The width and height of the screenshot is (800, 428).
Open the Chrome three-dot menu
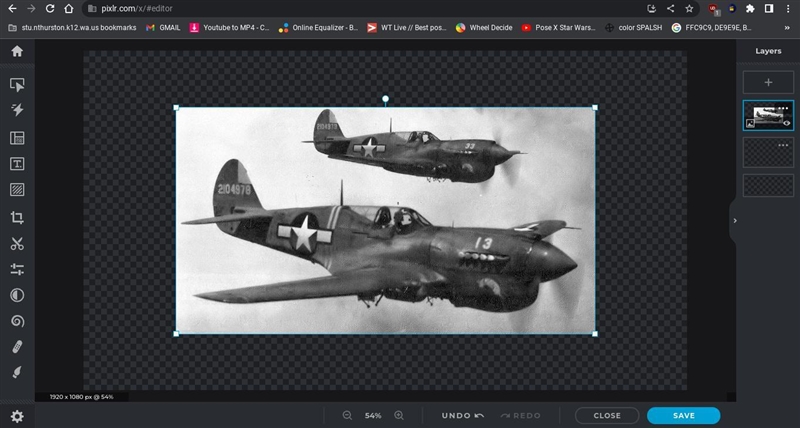(788, 9)
